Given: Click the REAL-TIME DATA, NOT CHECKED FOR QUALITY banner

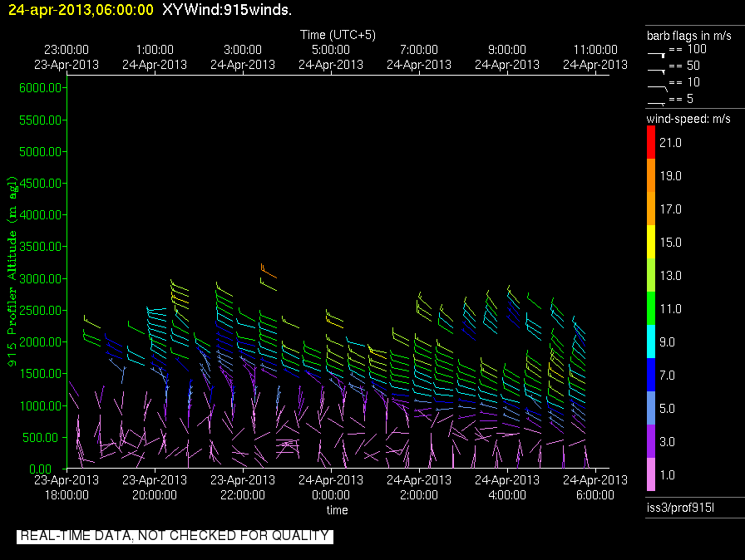Looking at the screenshot, I should click(175, 536).
